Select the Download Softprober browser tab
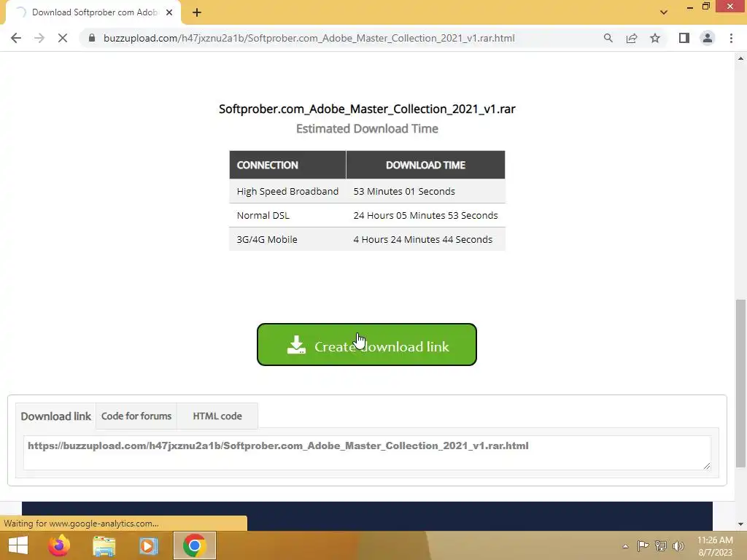The width and height of the screenshot is (747, 560). pyautogui.click(x=94, y=12)
